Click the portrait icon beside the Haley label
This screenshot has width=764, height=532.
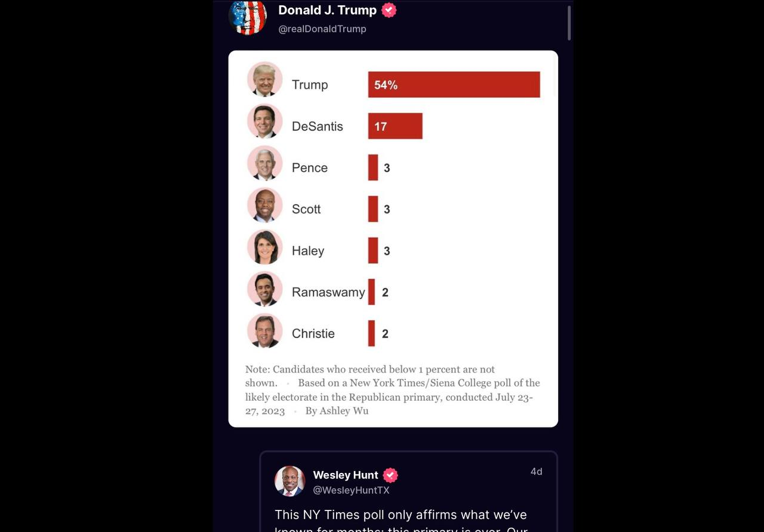point(264,246)
